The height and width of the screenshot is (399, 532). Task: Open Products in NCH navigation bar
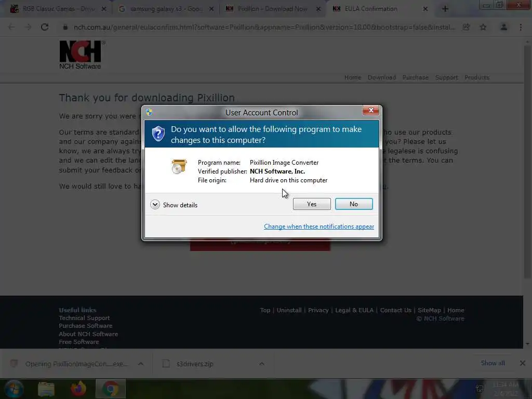(477, 77)
